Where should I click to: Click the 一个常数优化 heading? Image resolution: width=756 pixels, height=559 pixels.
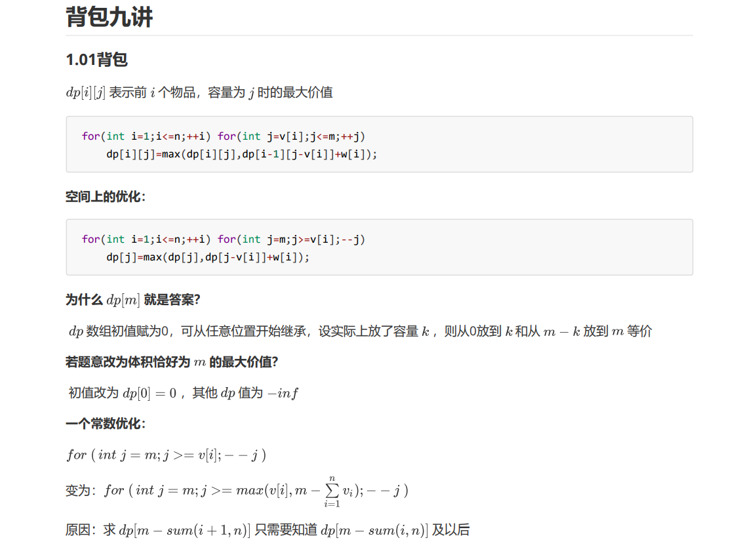click(x=106, y=424)
